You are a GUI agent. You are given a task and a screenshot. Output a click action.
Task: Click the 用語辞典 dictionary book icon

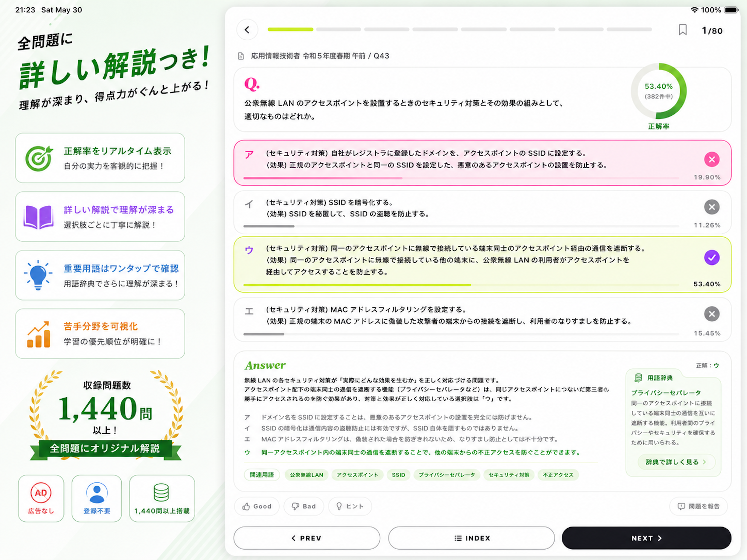[x=638, y=378]
